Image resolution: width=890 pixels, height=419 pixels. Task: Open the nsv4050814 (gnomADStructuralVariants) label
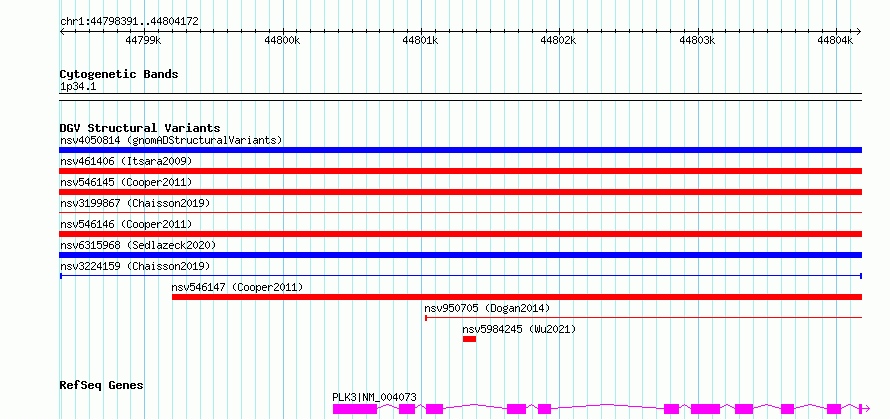tap(171, 140)
